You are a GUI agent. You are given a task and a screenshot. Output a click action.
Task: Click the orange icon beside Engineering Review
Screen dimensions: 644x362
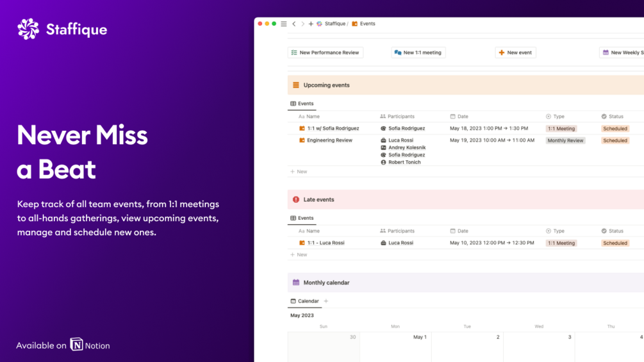click(302, 140)
